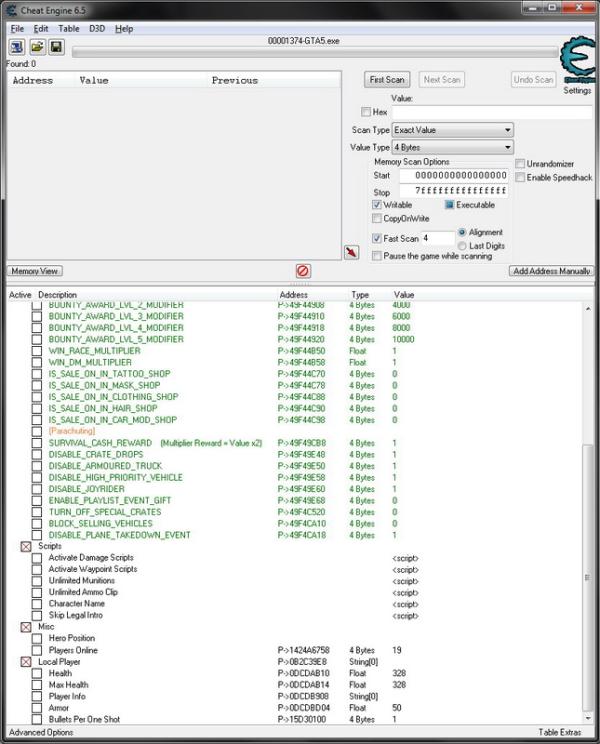Screen dimensions: 600x744
Task: Select the Alignment radio button
Action: [x=462, y=232]
